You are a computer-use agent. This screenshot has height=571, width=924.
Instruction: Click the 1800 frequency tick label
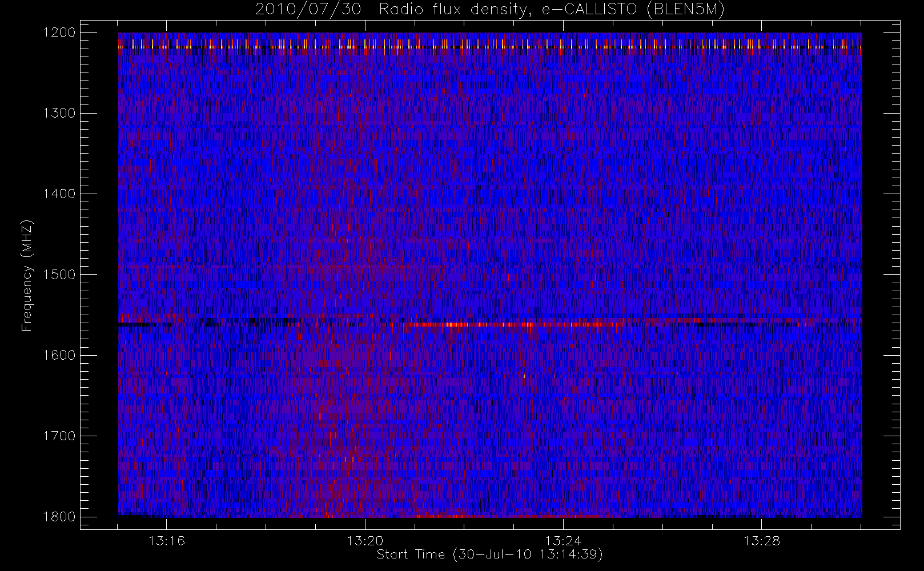[59, 517]
